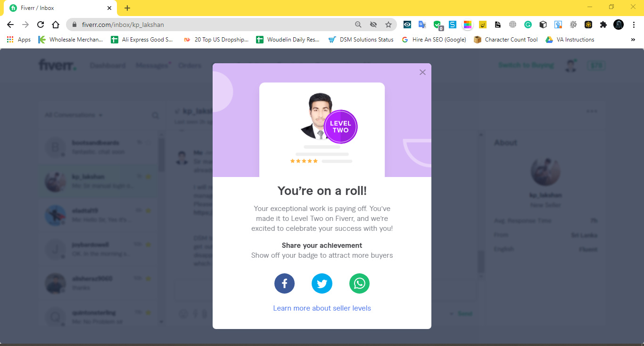Screen dimensions: 644x346
Task: Open the grey globe extension icon
Action: tap(513, 25)
